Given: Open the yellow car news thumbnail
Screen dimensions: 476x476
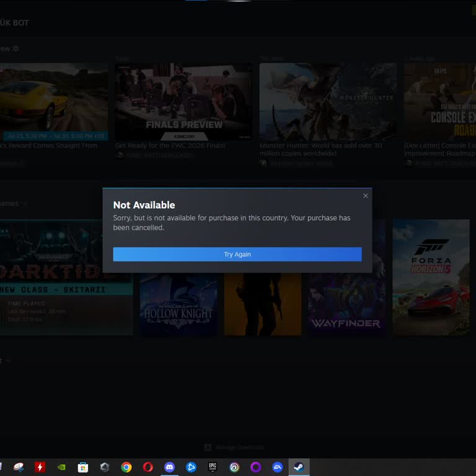Looking at the screenshot, I should [54, 102].
